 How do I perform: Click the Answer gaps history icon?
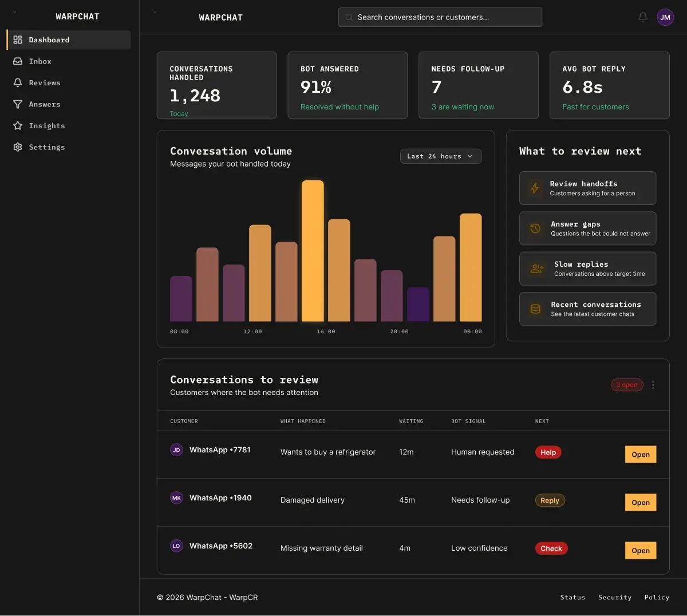[535, 228]
